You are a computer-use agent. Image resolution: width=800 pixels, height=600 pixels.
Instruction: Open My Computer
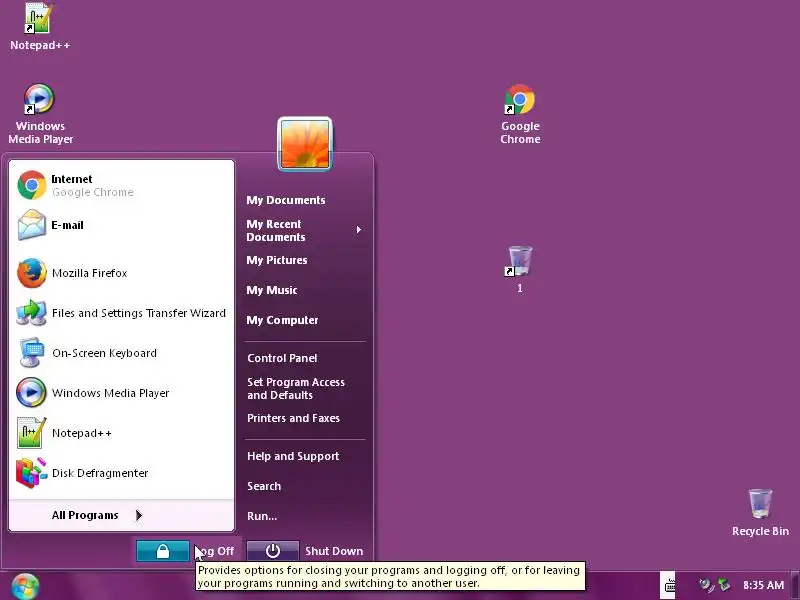[x=283, y=320]
